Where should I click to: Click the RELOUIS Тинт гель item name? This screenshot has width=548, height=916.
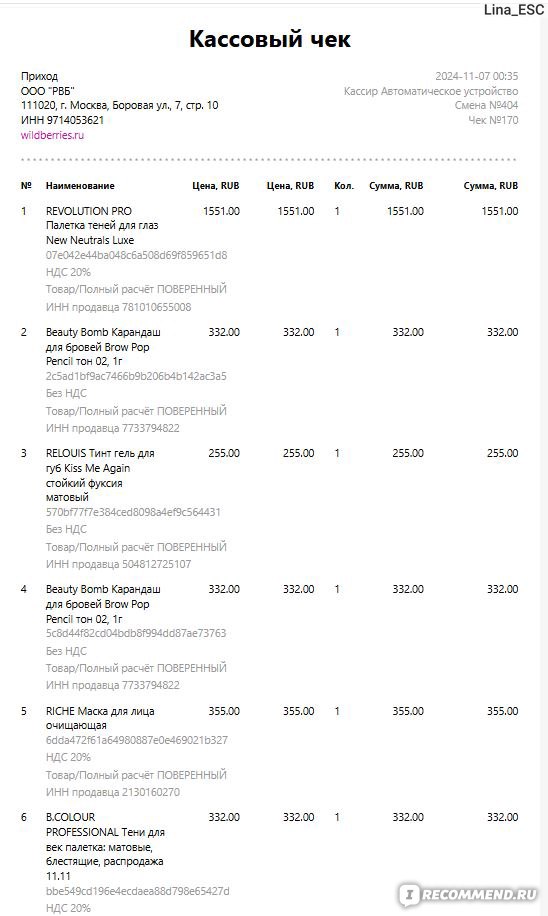pos(100,475)
